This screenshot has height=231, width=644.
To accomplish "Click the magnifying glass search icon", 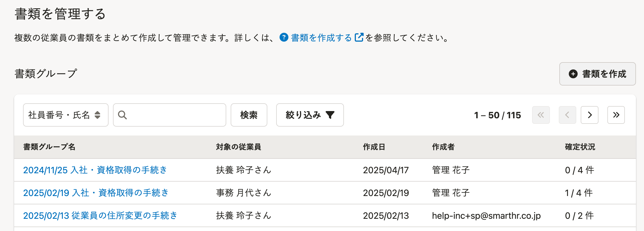I will pos(122,115).
